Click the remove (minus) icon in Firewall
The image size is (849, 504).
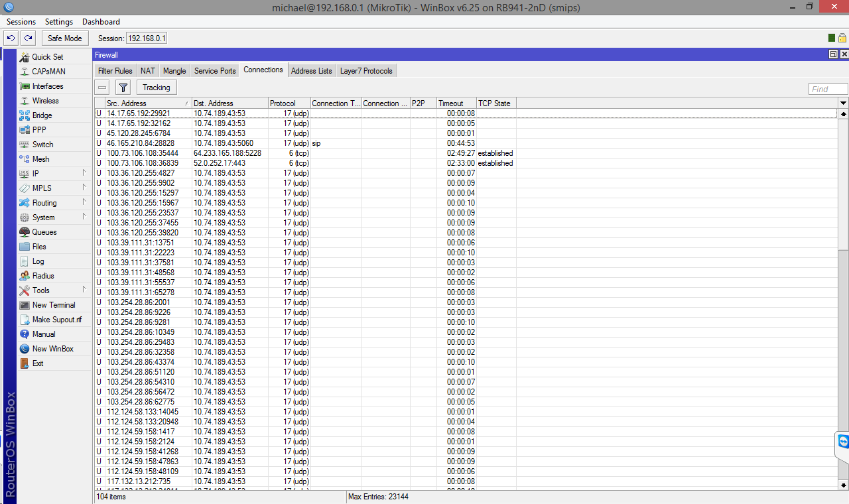coord(102,88)
